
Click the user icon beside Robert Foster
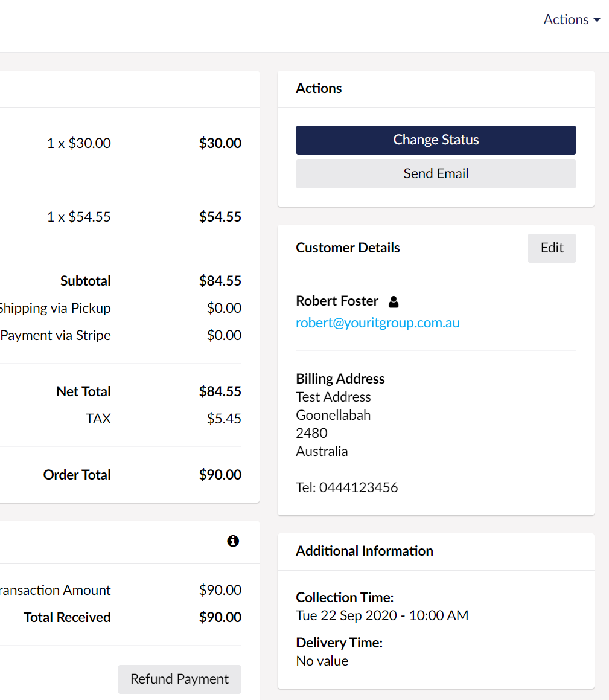pos(394,301)
